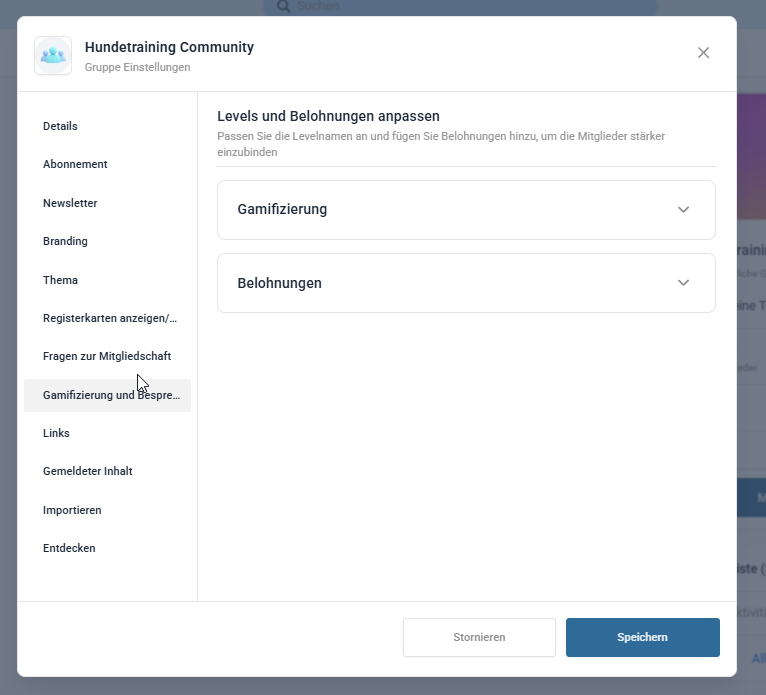Viewport: 766px width, 695px height.
Task: Open the Belohnungen accordion panel
Action: [440, 283]
